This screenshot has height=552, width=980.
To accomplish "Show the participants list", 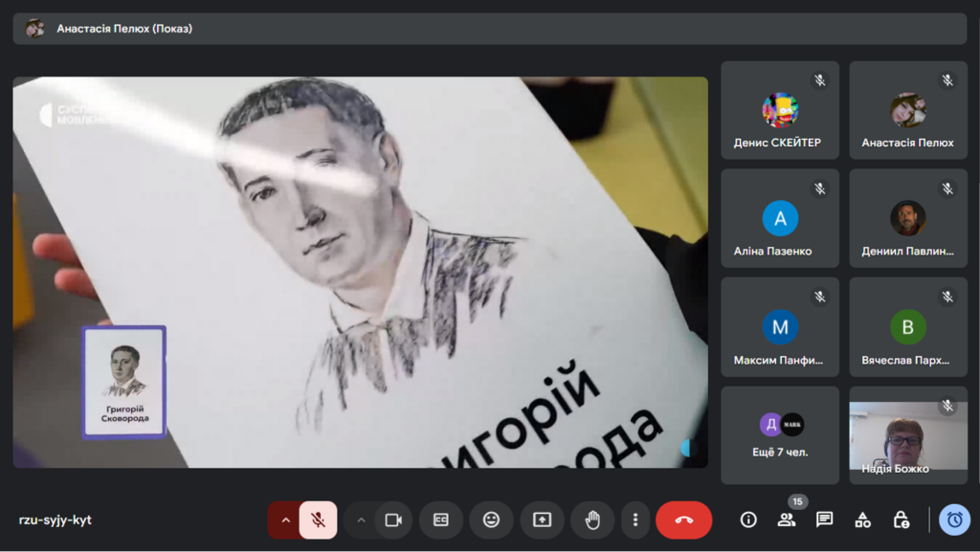I will click(787, 519).
